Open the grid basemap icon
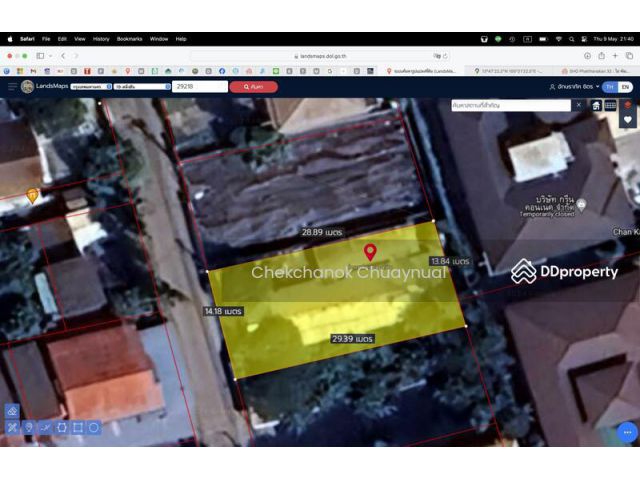640x480 pixels. coord(611,106)
